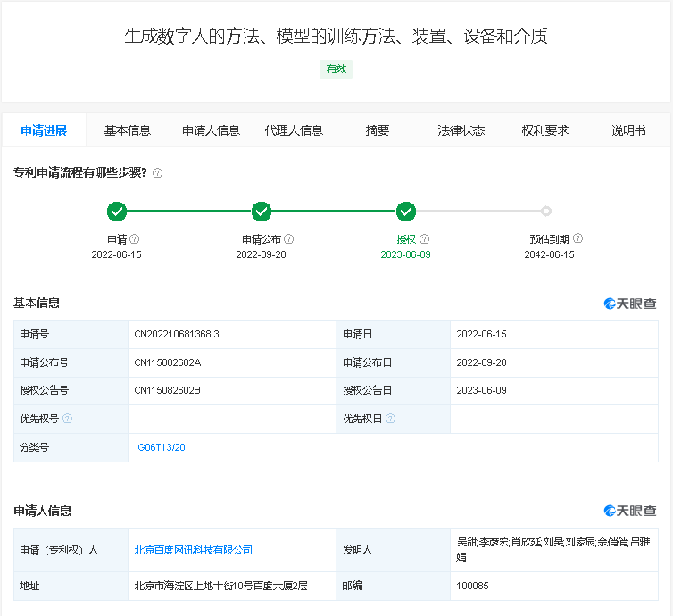
Task: Open the 申请进展 tab
Action: [x=44, y=130]
